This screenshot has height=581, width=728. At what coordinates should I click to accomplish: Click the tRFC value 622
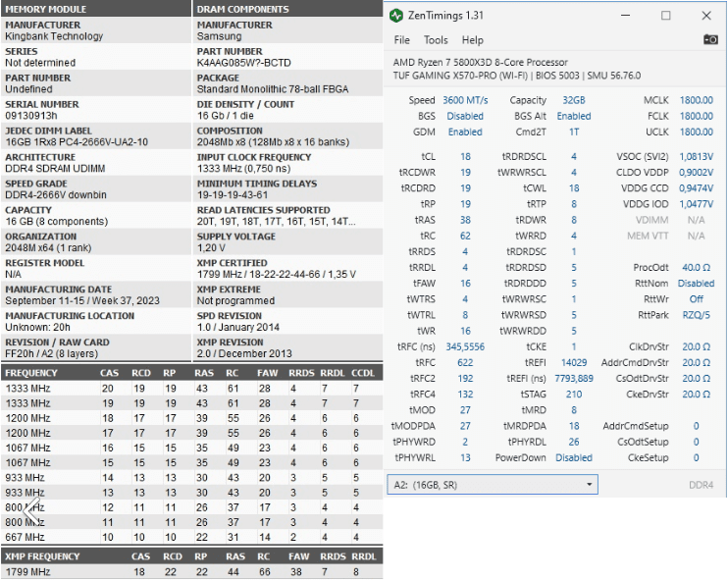click(465, 363)
